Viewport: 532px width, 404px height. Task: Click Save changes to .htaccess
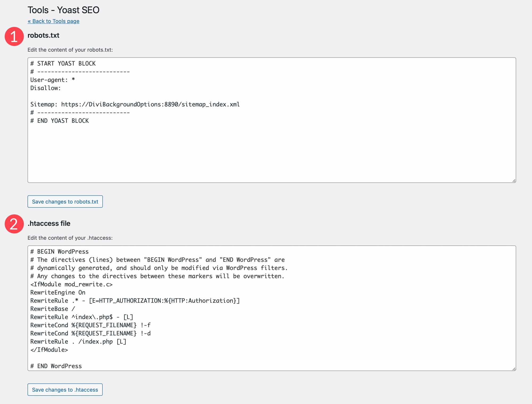65,390
